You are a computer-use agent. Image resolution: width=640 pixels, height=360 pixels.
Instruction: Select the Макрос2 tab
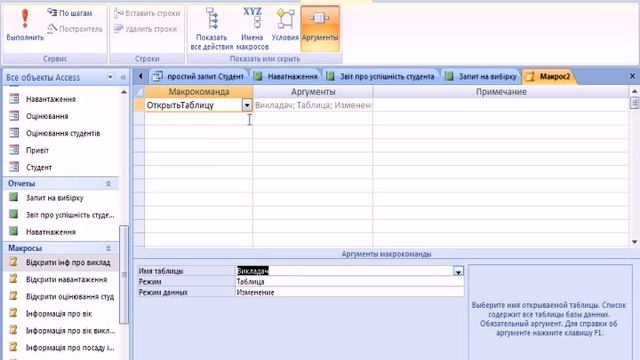[549, 76]
